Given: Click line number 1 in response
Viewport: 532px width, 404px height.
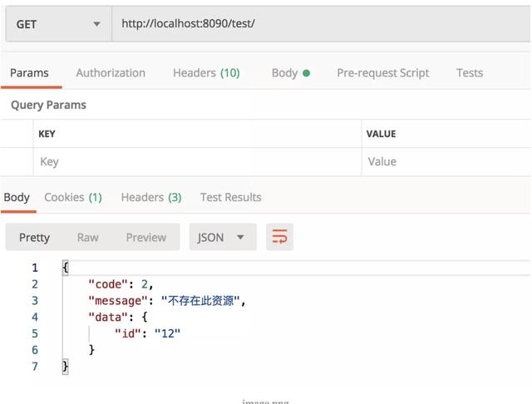Looking at the screenshot, I should (35, 268).
